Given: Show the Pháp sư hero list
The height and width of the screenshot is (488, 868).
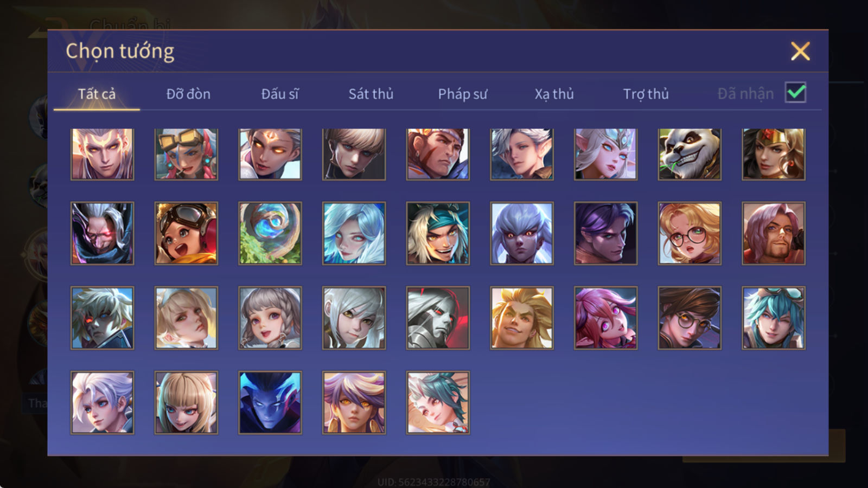Looking at the screenshot, I should coord(463,94).
